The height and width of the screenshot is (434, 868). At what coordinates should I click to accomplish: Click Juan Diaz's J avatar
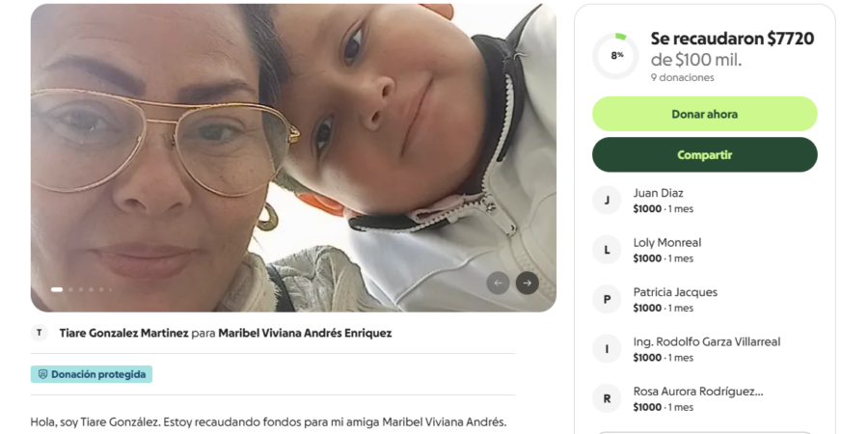(607, 200)
